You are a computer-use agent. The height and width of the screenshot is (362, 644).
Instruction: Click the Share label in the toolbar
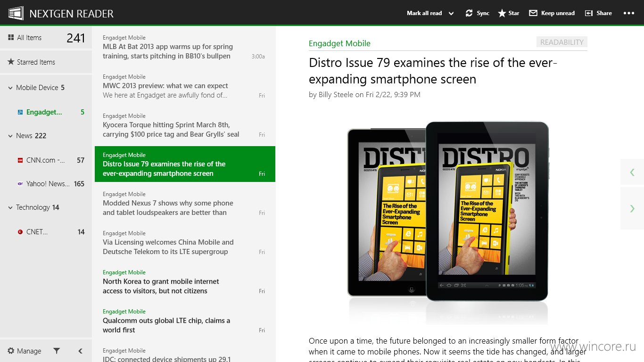click(x=604, y=13)
